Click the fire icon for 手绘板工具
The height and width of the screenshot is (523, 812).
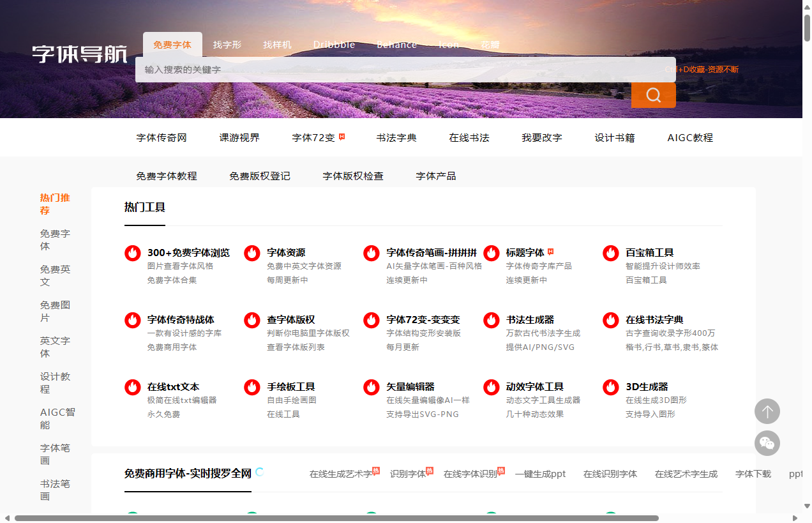coord(252,386)
